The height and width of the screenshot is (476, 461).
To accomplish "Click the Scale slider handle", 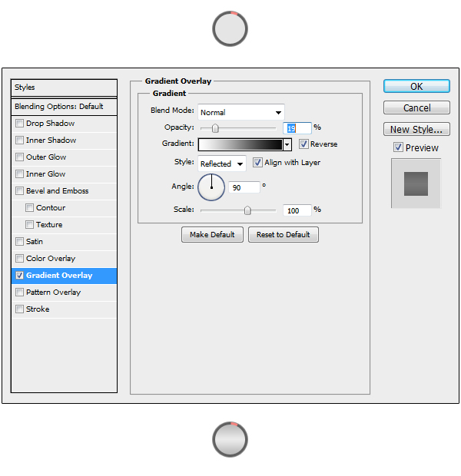I will click(247, 210).
